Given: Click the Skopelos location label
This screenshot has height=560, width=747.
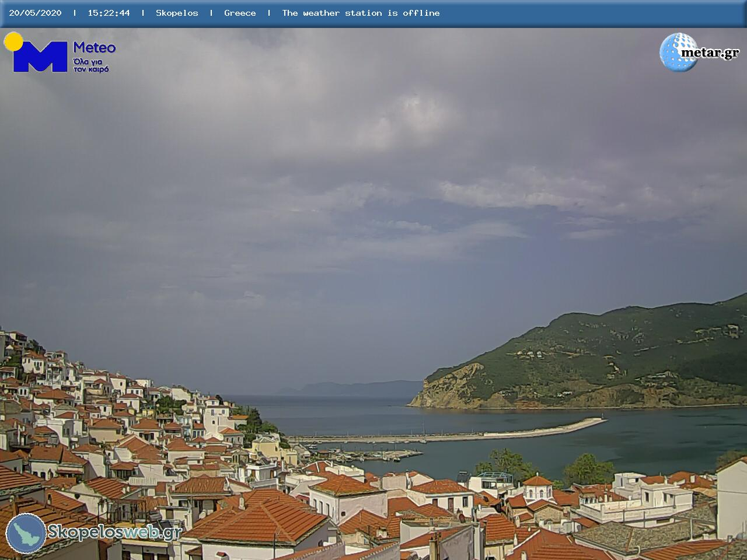Looking at the screenshot, I should click(177, 13).
